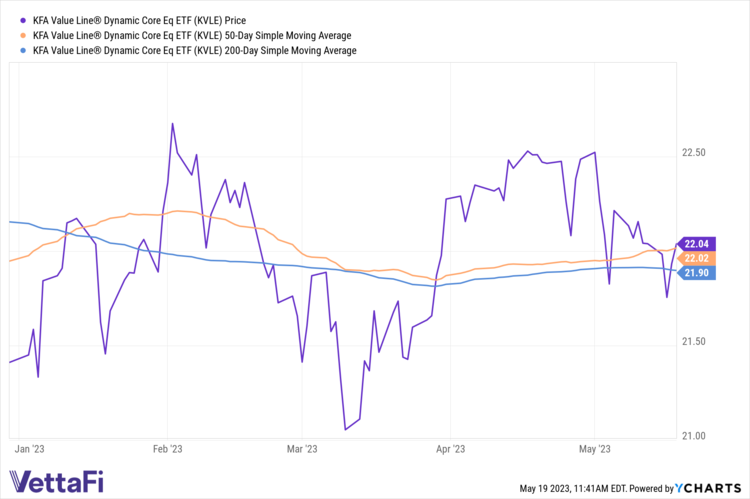Screen dimensions: 750x499
Task: Click the Apr '23 axis label
Action: pos(452,449)
